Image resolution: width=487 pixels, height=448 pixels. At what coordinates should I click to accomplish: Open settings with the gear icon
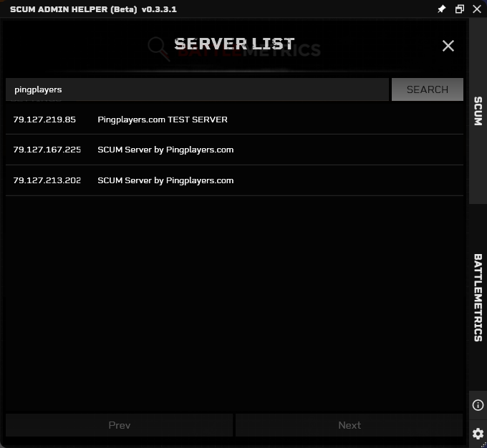478,434
